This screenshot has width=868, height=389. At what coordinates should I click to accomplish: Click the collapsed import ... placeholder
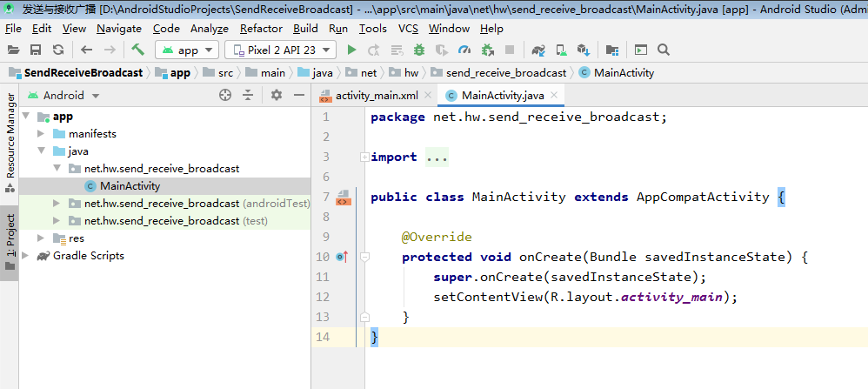coord(437,158)
